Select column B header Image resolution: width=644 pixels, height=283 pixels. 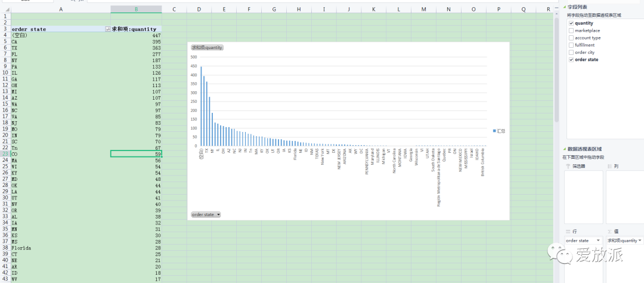[x=136, y=10]
